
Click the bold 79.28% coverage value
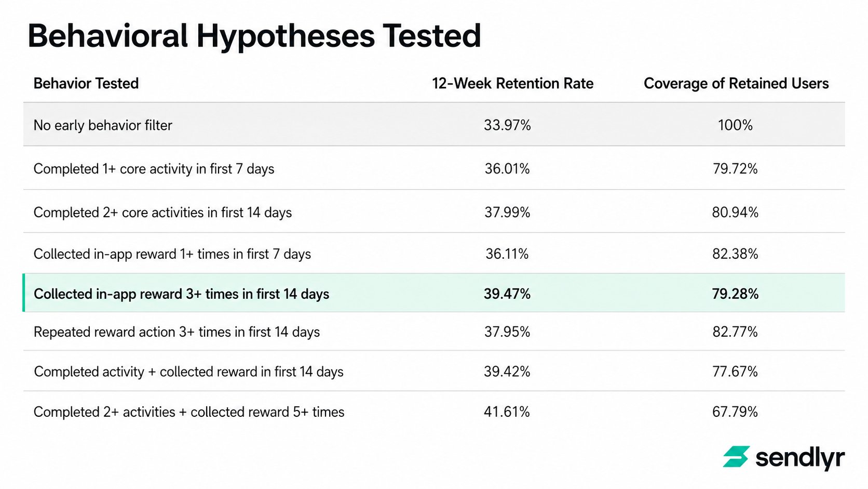735,294
